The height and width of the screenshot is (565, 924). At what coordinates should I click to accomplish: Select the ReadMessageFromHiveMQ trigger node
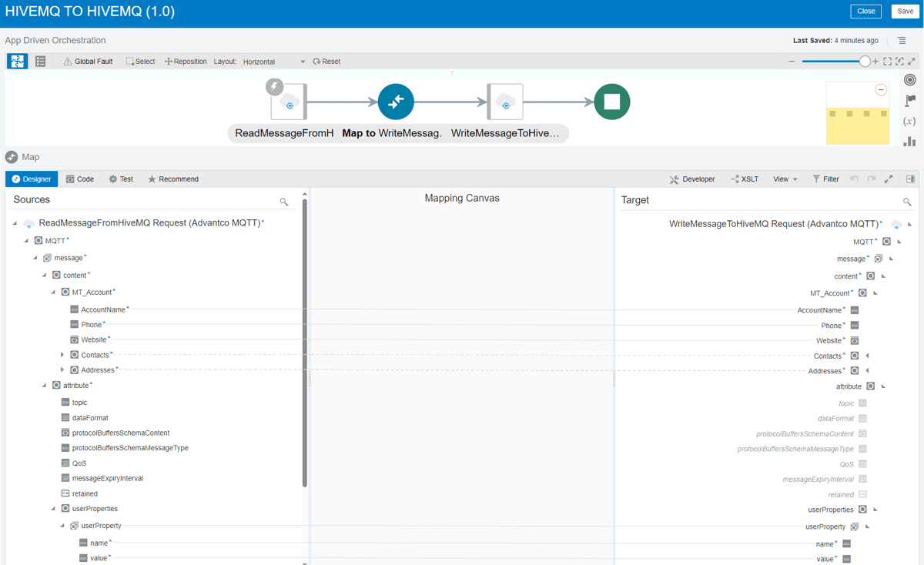(289, 102)
